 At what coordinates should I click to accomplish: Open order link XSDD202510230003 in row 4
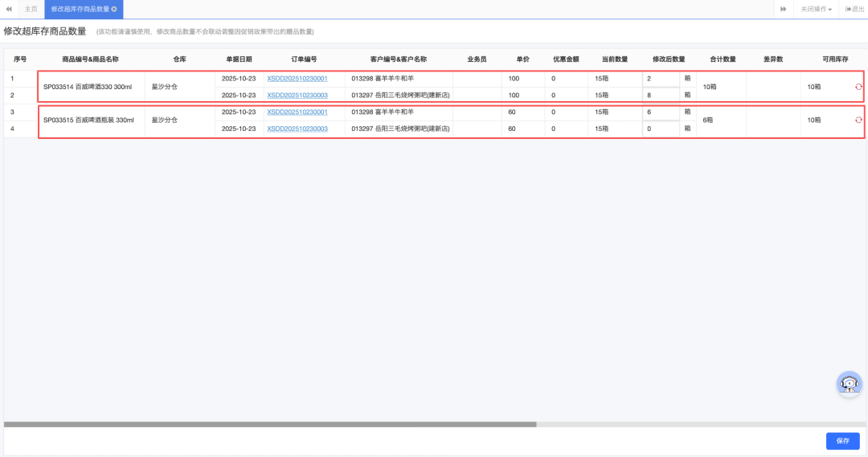point(297,129)
